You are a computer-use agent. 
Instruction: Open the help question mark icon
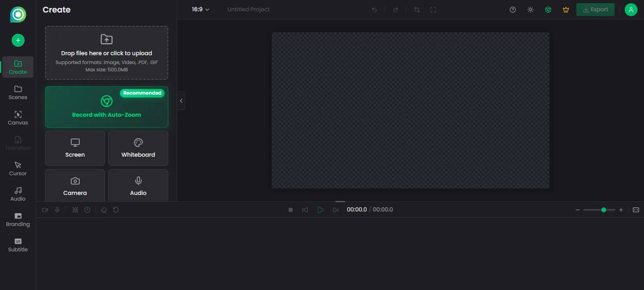[513, 10]
